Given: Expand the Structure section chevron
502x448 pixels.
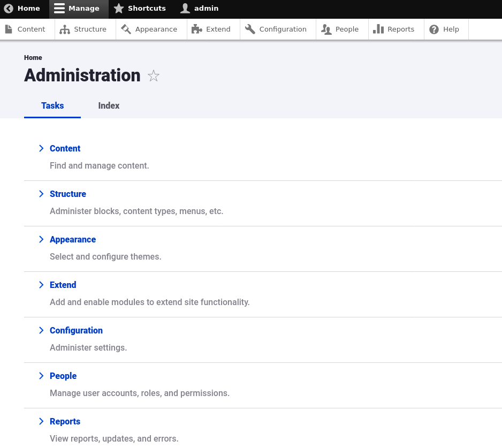Looking at the screenshot, I should tap(41, 194).
